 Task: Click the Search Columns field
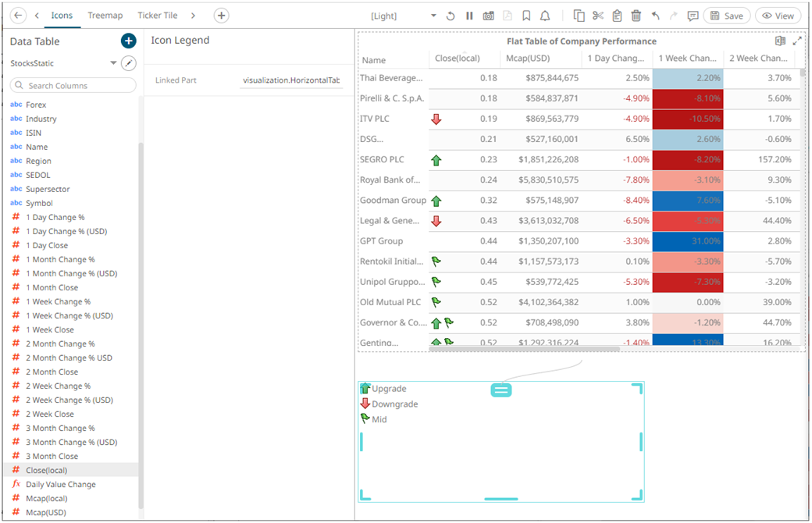(x=73, y=85)
